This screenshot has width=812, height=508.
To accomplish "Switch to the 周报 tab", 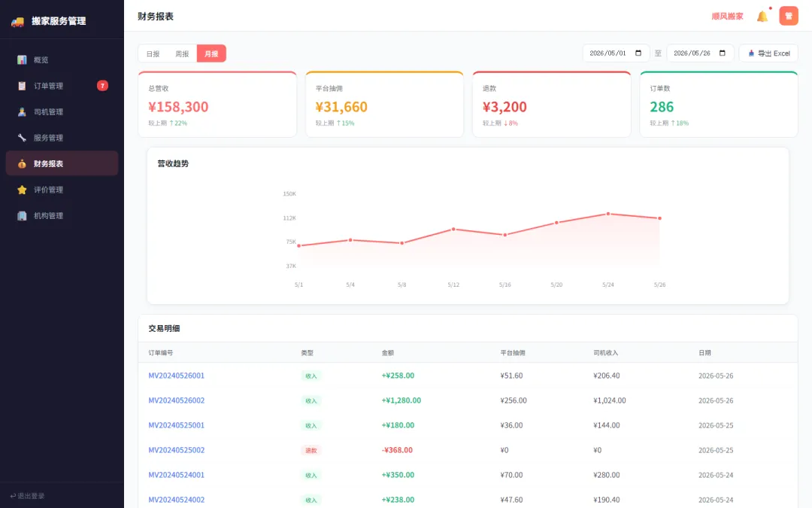I will tap(182, 53).
